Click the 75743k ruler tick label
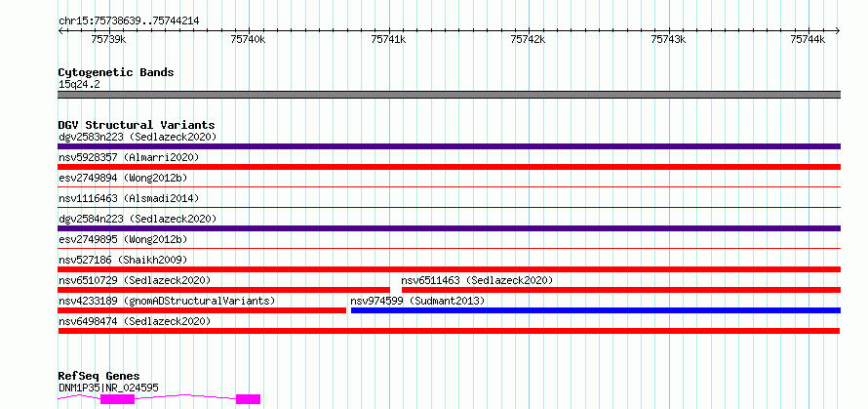 click(x=669, y=39)
